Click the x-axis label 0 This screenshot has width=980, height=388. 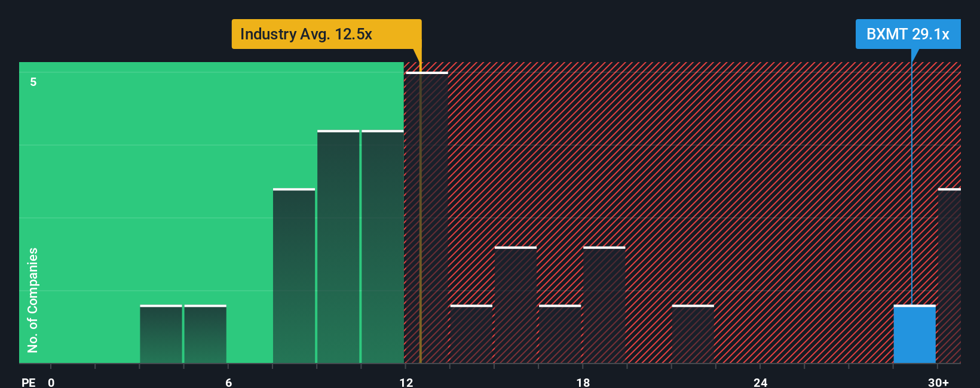click(51, 382)
